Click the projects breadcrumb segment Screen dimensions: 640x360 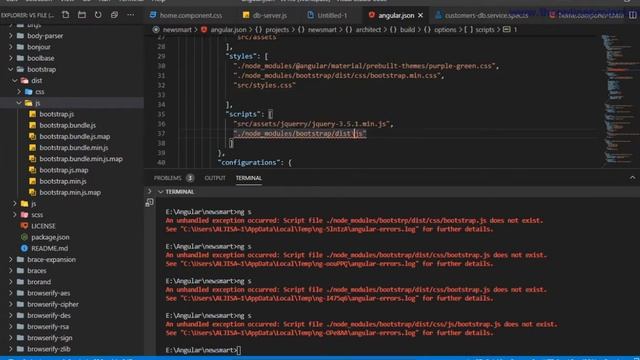pos(277,30)
